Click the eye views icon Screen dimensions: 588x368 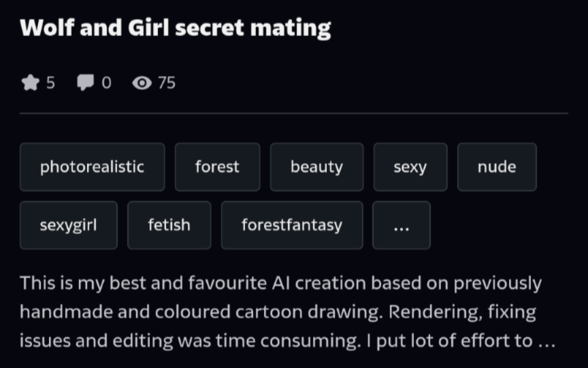(x=142, y=83)
